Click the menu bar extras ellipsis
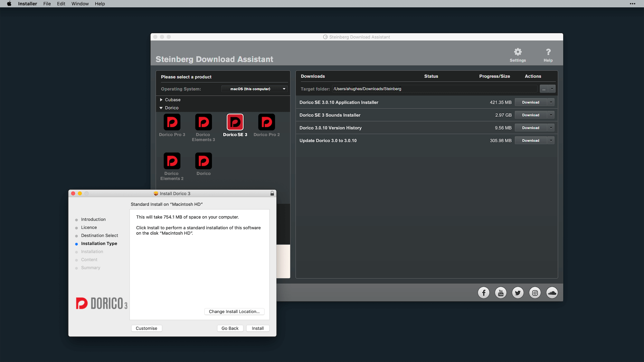The height and width of the screenshot is (362, 644). pos(632,4)
